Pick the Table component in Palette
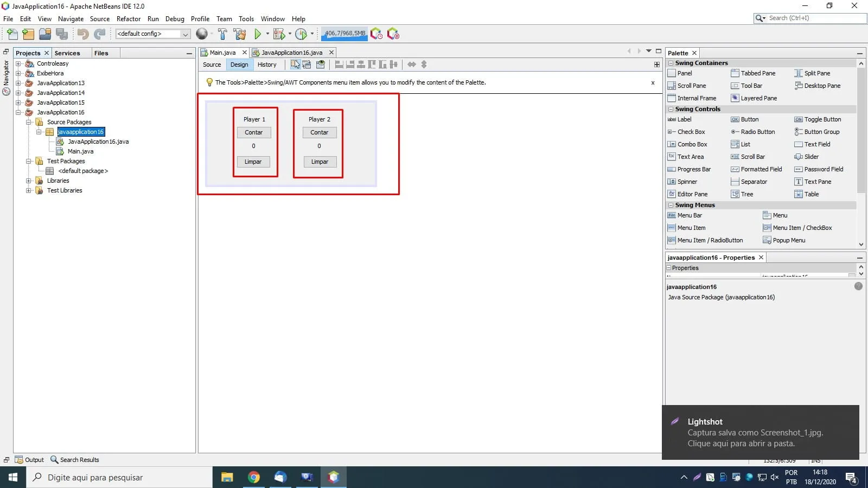Screen dimensions: 868x488 tap(807, 194)
